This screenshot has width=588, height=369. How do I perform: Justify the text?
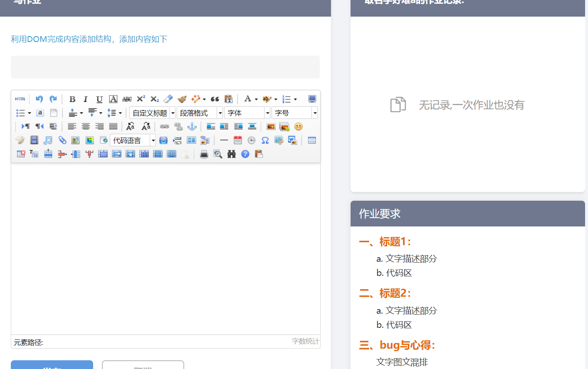point(113,126)
